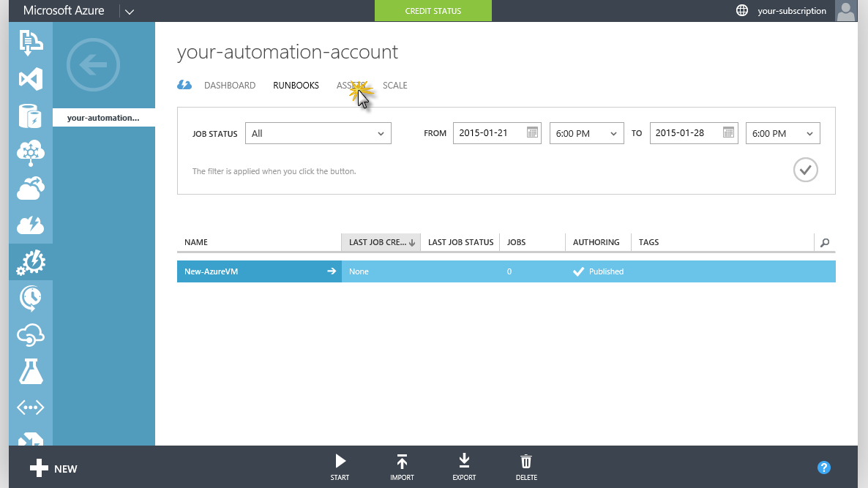Screen dimensions: 868x488
Task: Expand the Microsoft Azure top chevron
Action: pyautogui.click(x=130, y=12)
